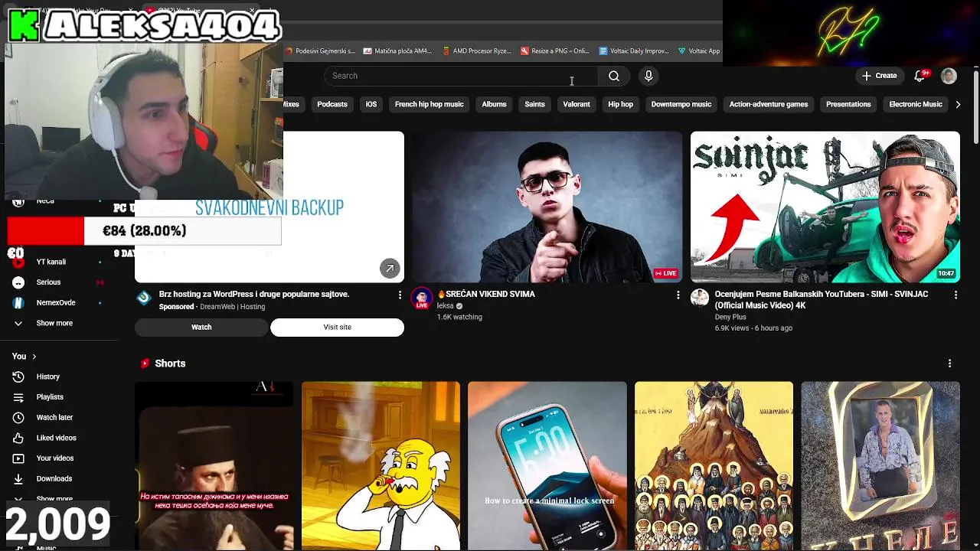Open the AMD Procesor Ryze bookmark

click(477, 51)
